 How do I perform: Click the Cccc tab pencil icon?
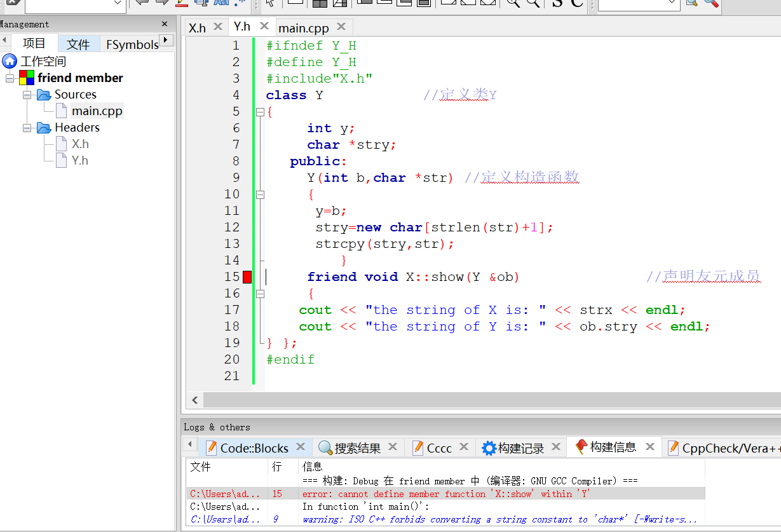coord(418,447)
